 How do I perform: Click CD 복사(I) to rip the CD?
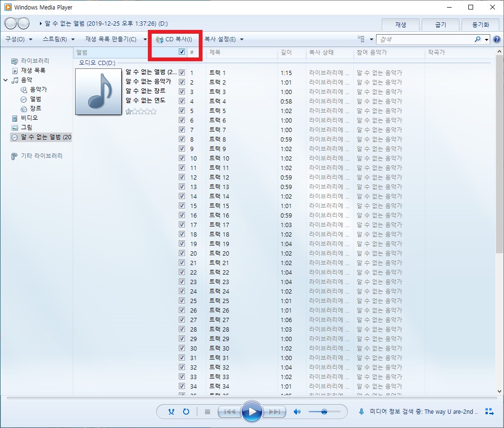tap(174, 39)
